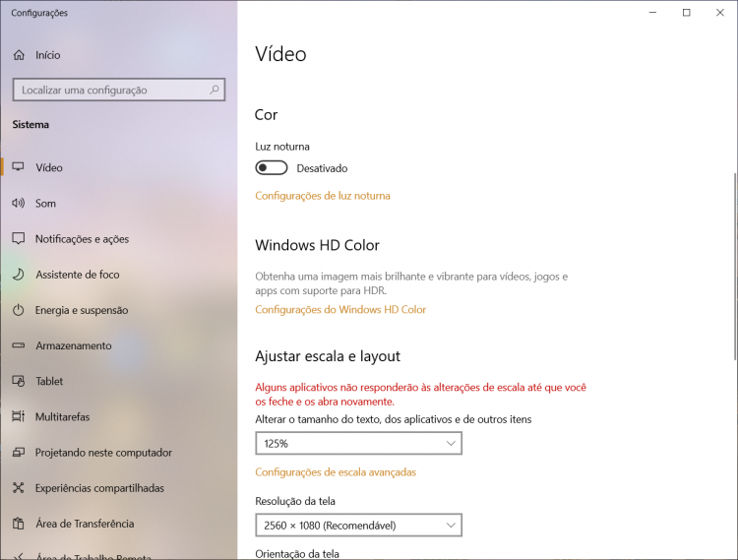Click the Luz noturna label
This screenshot has height=560, width=738.
pyautogui.click(x=282, y=147)
